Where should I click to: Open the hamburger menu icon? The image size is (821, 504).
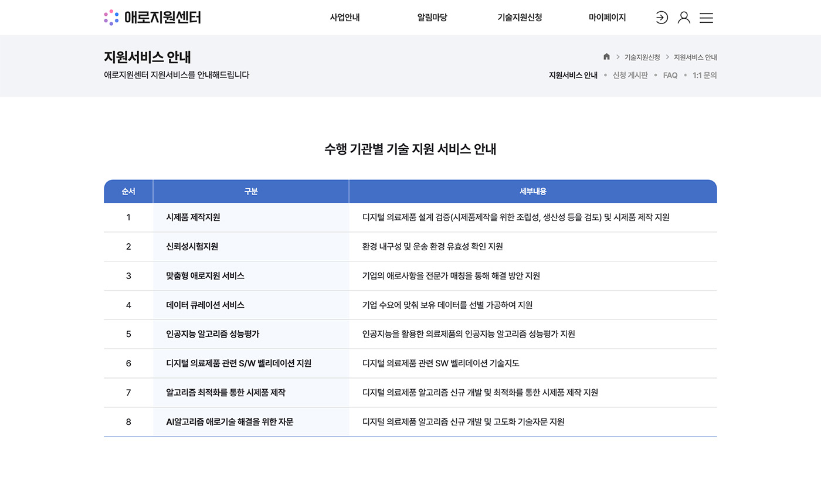[x=706, y=18]
